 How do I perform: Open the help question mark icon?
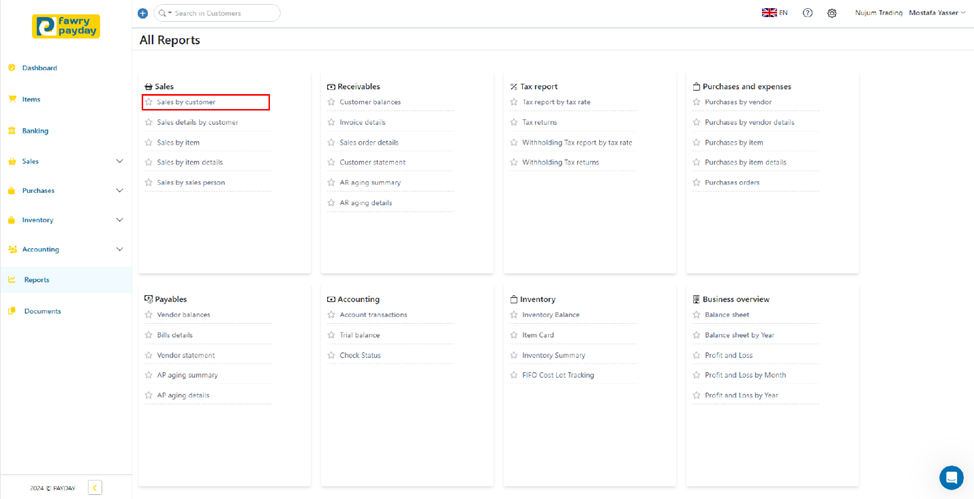tap(807, 13)
